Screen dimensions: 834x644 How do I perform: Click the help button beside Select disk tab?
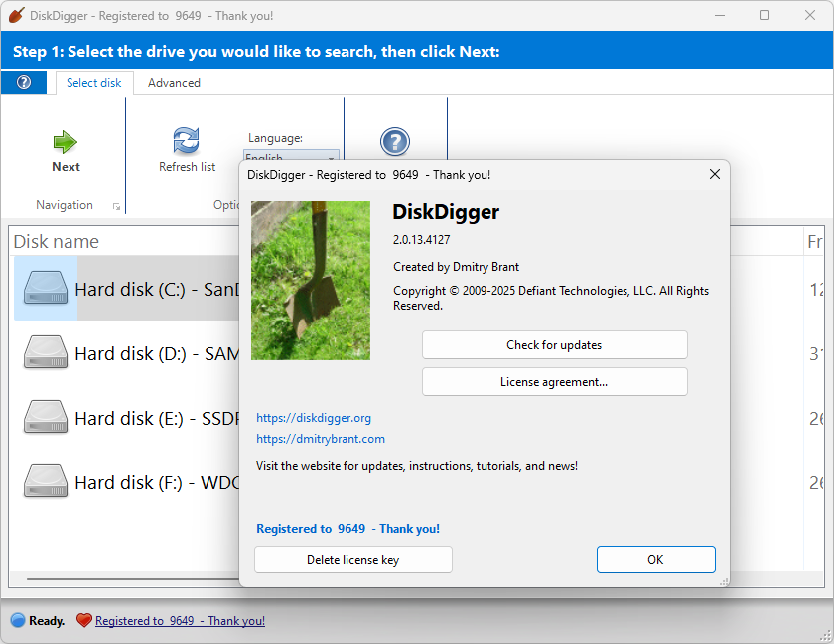(x=24, y=82)
